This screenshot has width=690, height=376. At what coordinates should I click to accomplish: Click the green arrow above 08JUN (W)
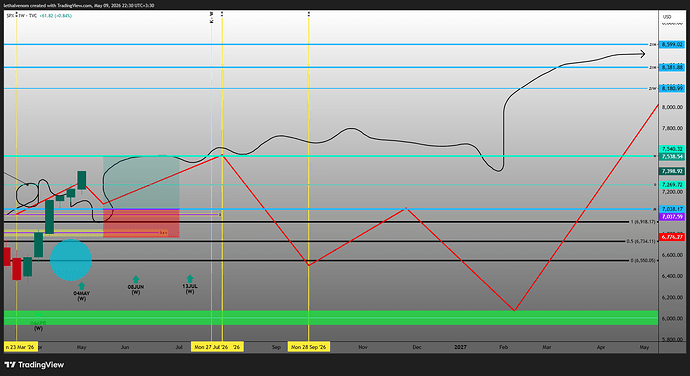tap(136, 280)
